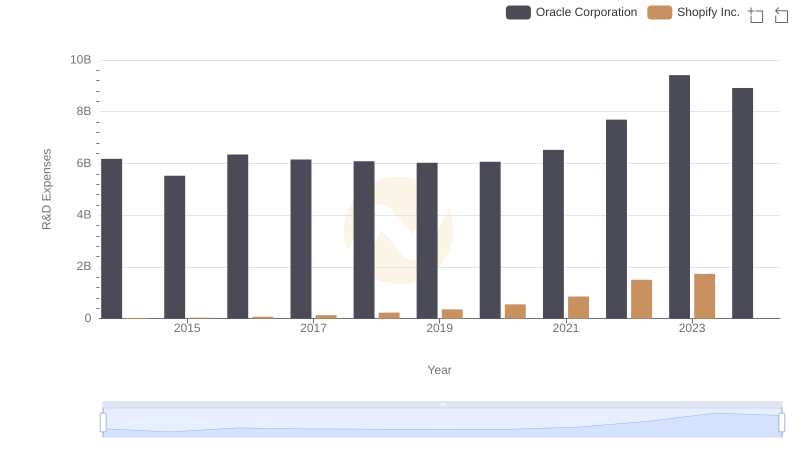Click the 2017 x-axis label
This screenshot has width=800, height=461.
click(x=313, y=328)
